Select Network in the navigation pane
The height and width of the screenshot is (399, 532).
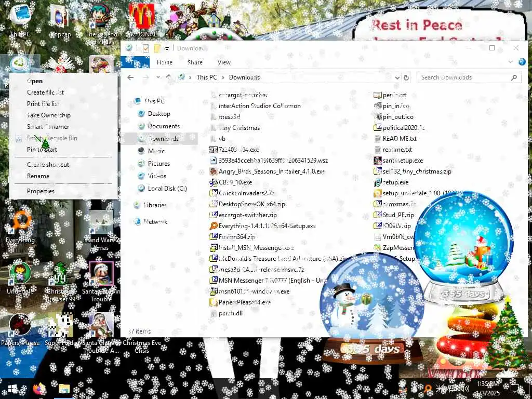coord(155,221)
